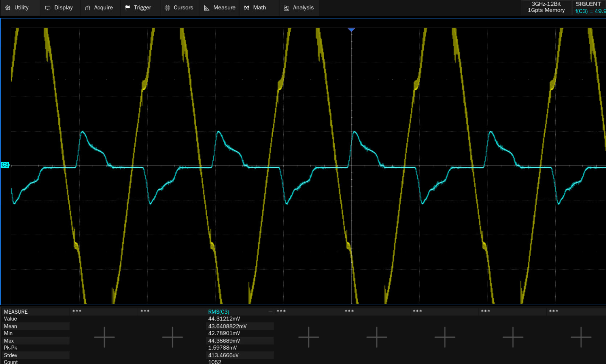Open the Measure menu
Image resolution: width=606 pixels, height=364 pixels.
coord(220,8)
